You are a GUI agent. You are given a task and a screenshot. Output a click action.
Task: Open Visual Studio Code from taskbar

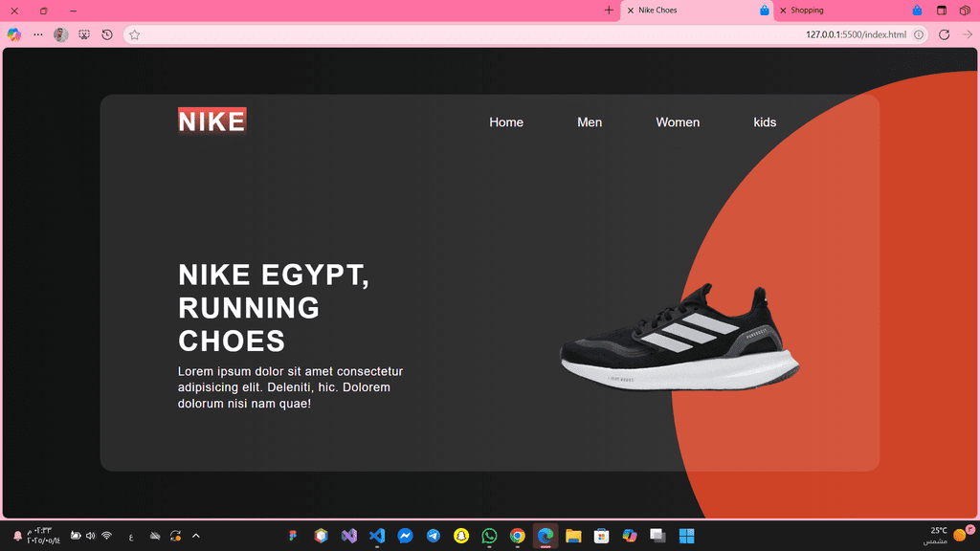(377, 536)
